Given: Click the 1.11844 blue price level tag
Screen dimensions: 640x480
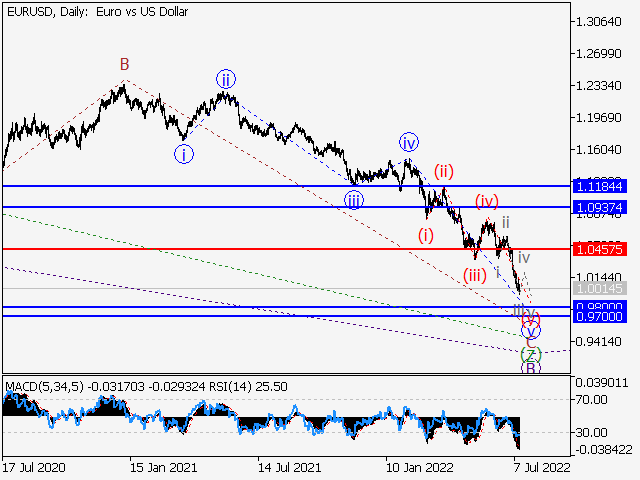Looking at the screenshot, I should click(x=600, y=187).
